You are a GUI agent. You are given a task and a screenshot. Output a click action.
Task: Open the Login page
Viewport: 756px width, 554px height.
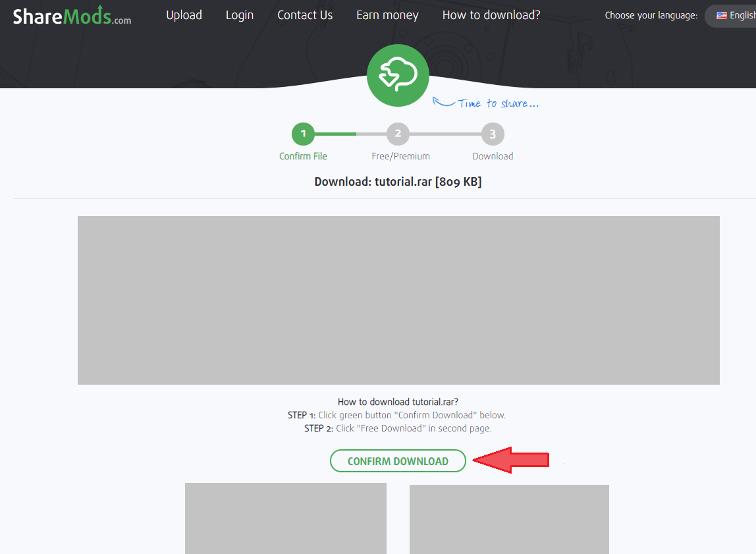coord(240,14)
